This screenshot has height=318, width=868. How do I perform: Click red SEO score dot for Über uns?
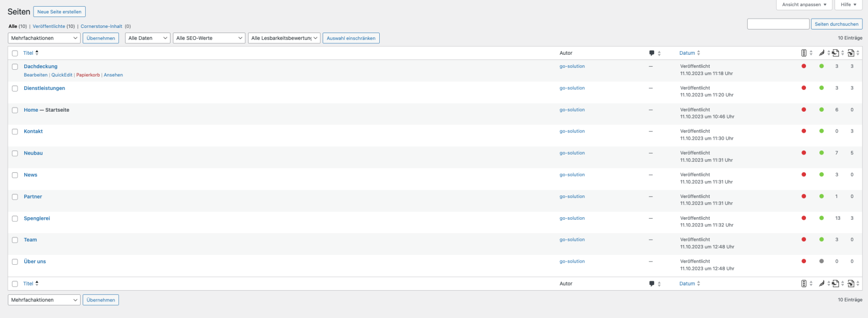(x=803, y=261)
